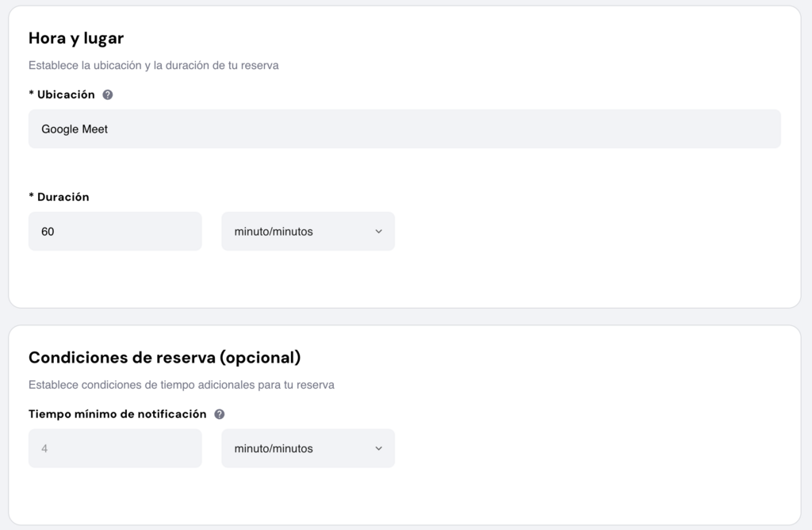Click the Tiempo mínimo de notificación label
The image size is (812, 530).
pyautogui.click(x=116, y=413)
